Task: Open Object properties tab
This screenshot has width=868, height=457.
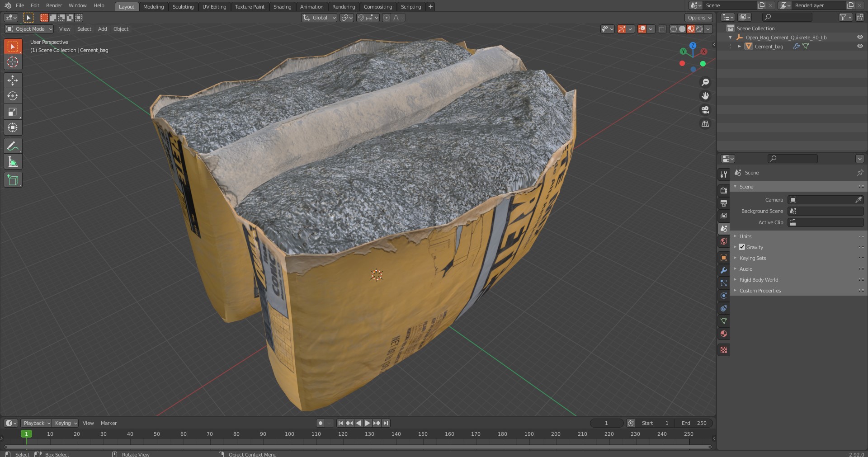Action: [x=724, y=258]
